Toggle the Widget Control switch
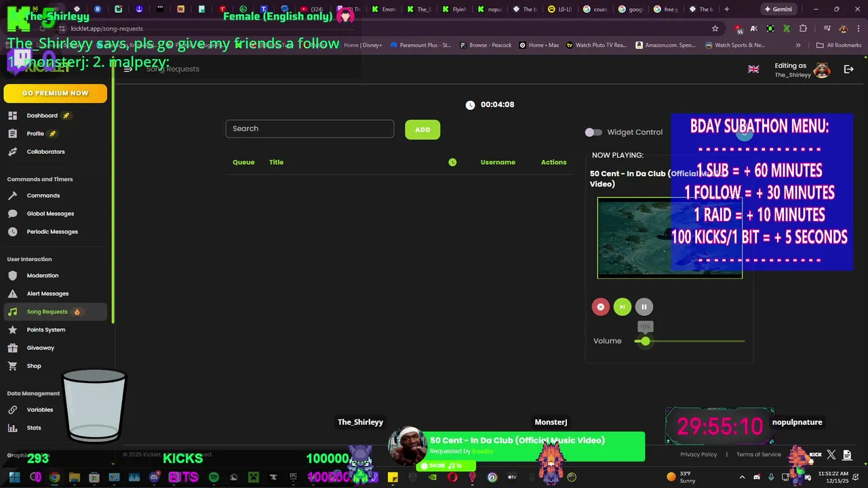Screen dimensions: 868x488 (x=593, y=132)
